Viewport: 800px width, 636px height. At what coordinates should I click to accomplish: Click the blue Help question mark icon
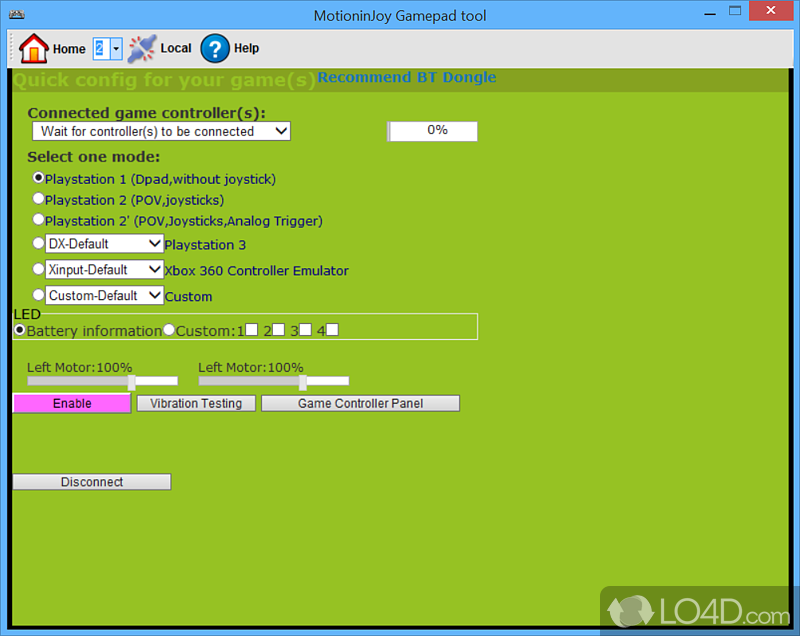215,48
